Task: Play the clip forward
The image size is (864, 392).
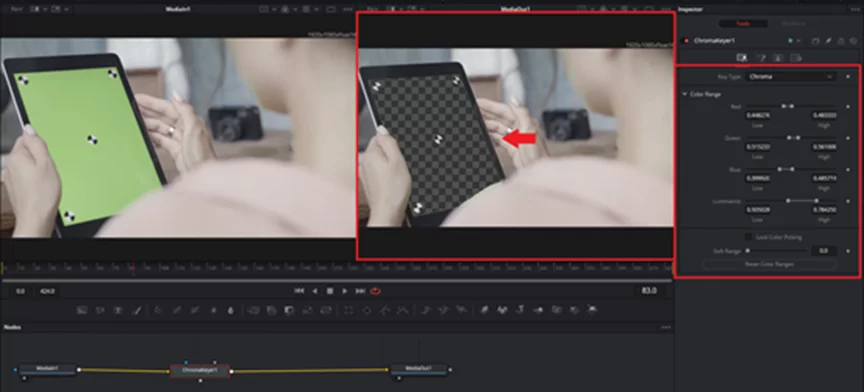Action: [345, 291]
